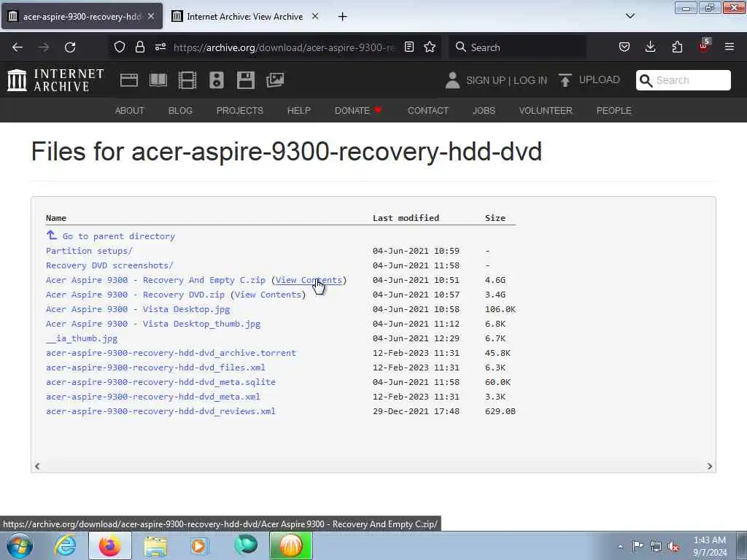The image size is (747, 560).
Task: Open the ABOUT menu item
Action: pyautogui.click(x=130, y=111)
